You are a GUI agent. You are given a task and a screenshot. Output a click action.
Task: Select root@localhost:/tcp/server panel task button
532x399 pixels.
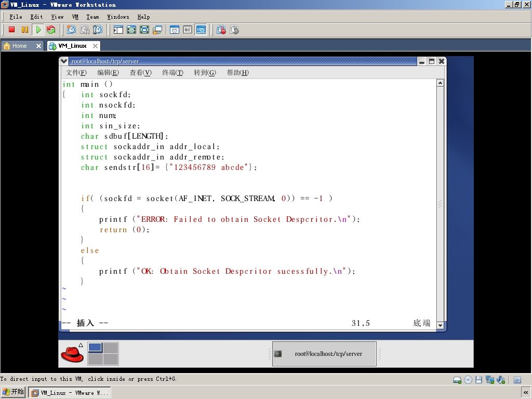point(324,354)
